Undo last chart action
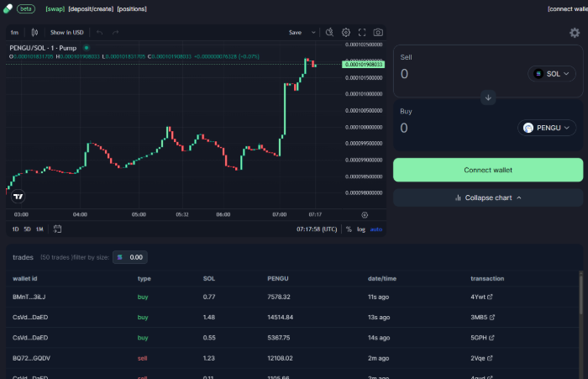Image resolution: width=588 pixels, height=379 pixels. point(99,33)
